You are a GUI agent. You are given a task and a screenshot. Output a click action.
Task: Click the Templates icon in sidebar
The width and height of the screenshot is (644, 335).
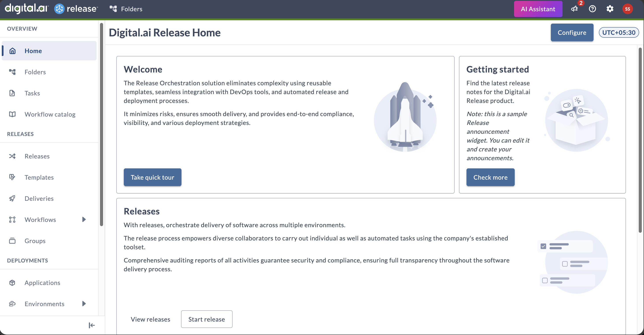pyautogui.click(x=12, y=177)
